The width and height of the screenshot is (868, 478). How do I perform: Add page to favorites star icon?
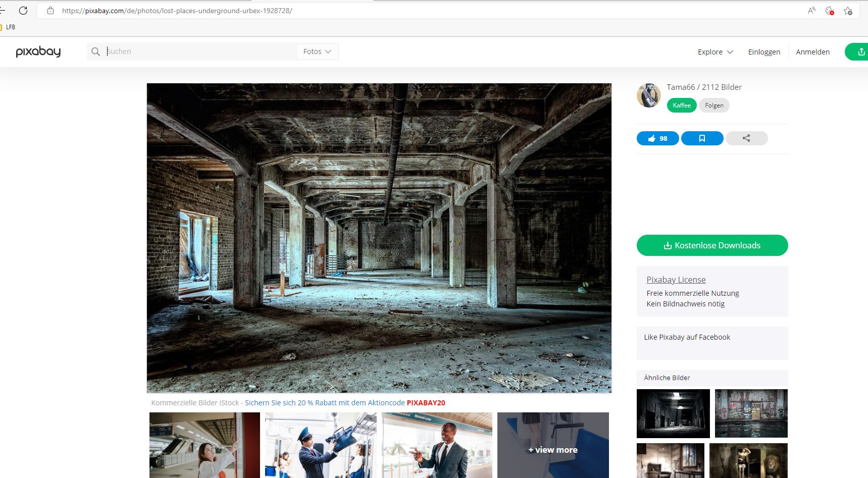click(848, 11)
